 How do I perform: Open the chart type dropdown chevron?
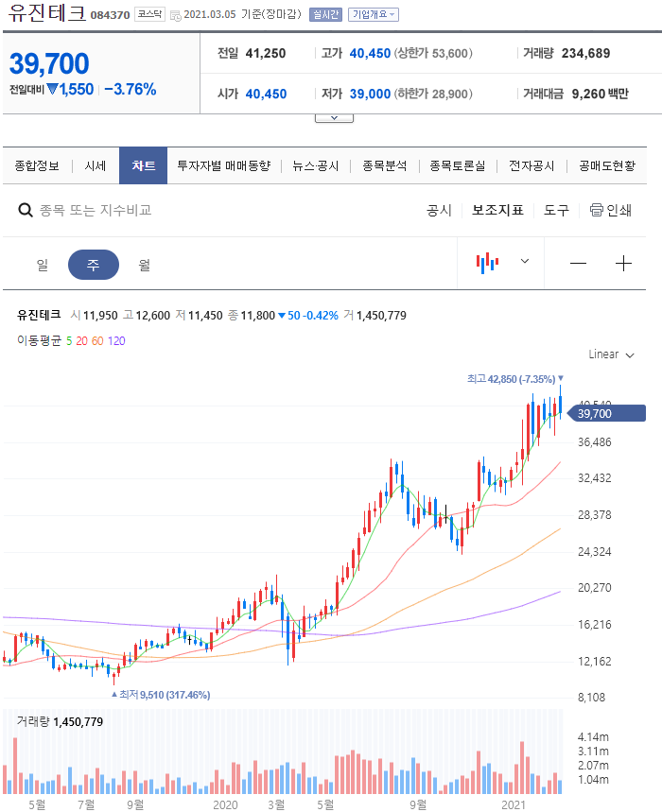525,261
